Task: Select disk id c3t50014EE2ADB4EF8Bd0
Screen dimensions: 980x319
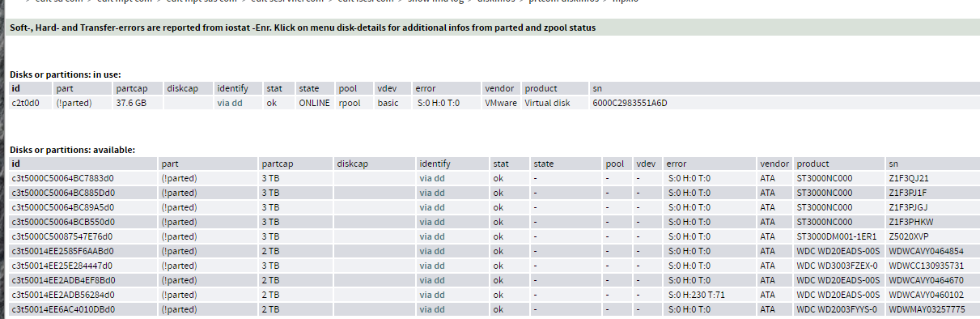Action: (62, 280)
